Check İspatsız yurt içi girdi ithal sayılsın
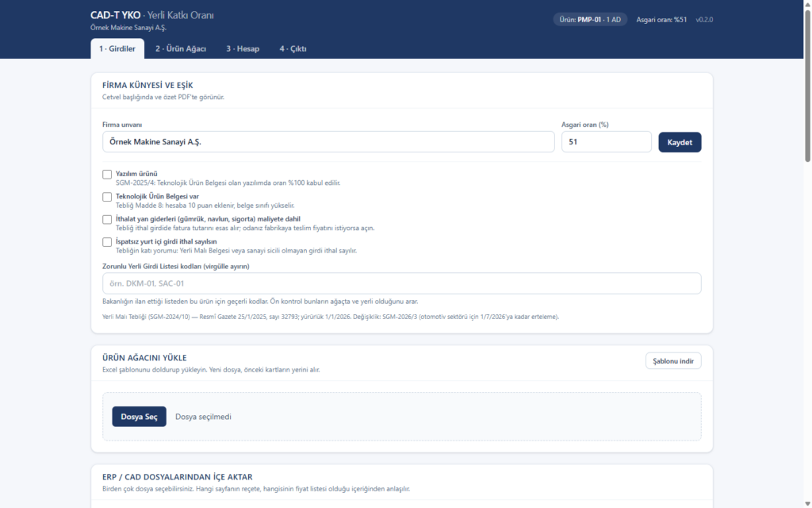 107,242
